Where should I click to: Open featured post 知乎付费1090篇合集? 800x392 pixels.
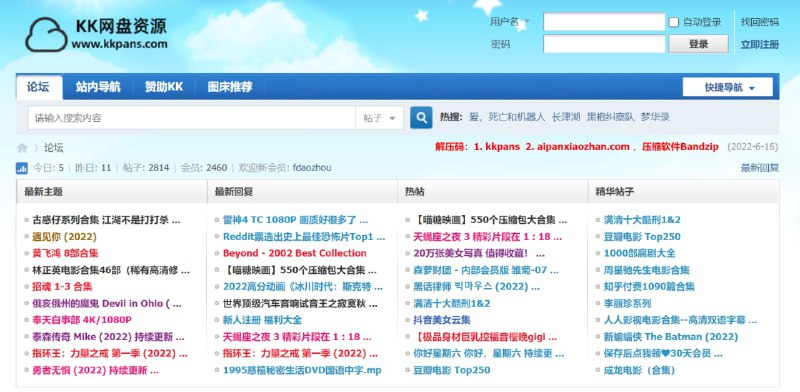pos(649,287)
